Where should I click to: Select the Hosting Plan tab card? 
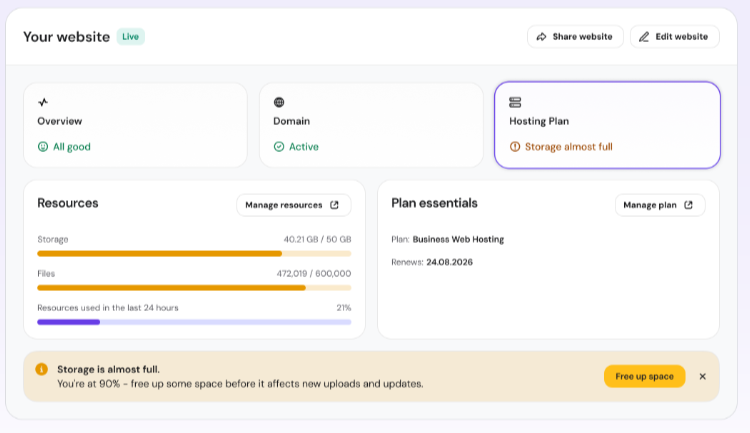coord(607,125)
